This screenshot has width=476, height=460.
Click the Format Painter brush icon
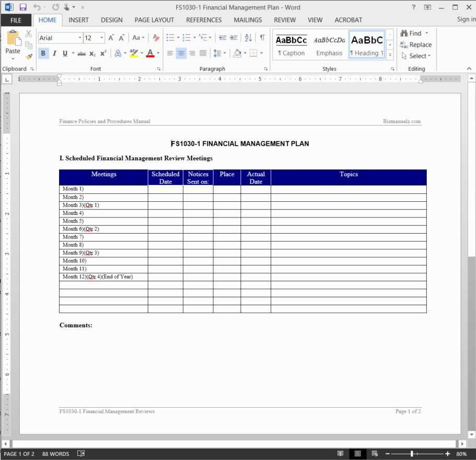[x=29, y=56]
